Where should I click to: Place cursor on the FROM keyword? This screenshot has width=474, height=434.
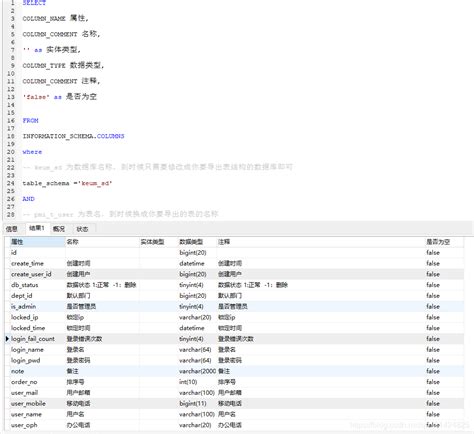(30, 120)
